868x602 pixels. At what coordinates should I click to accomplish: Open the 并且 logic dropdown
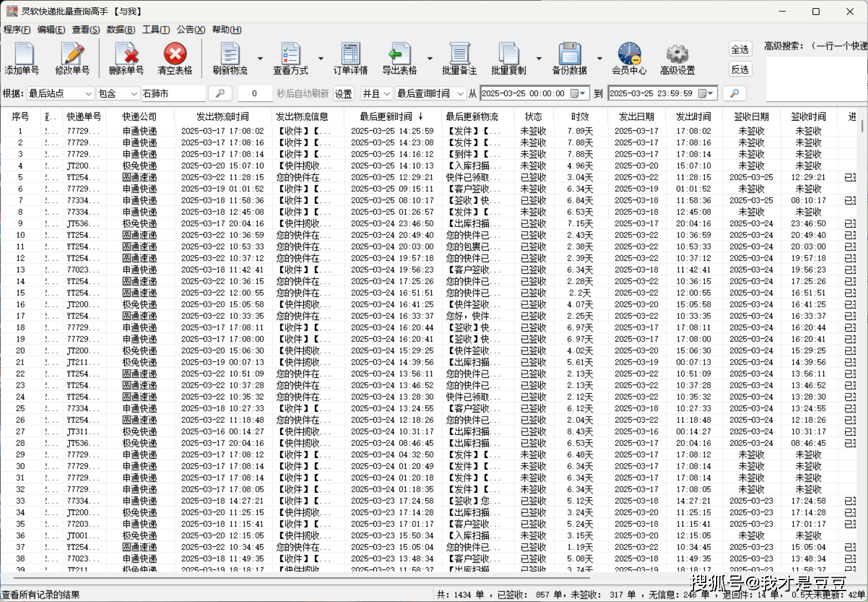(387, 94)
